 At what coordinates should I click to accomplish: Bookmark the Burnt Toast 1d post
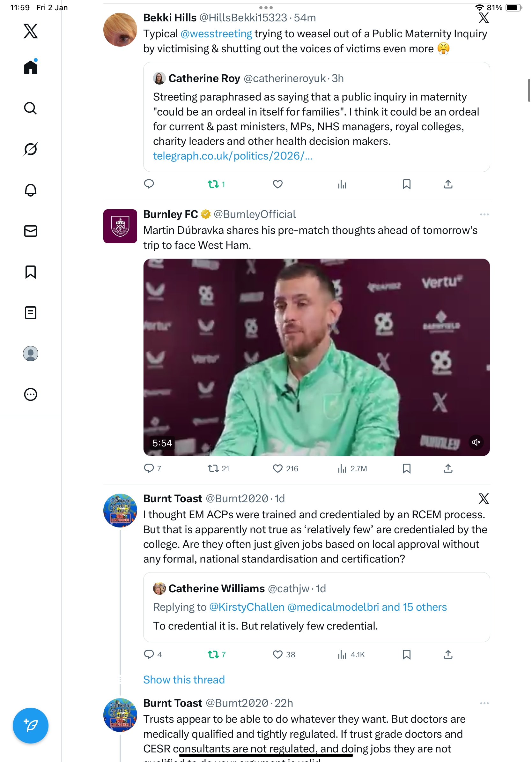coord(406,654)
